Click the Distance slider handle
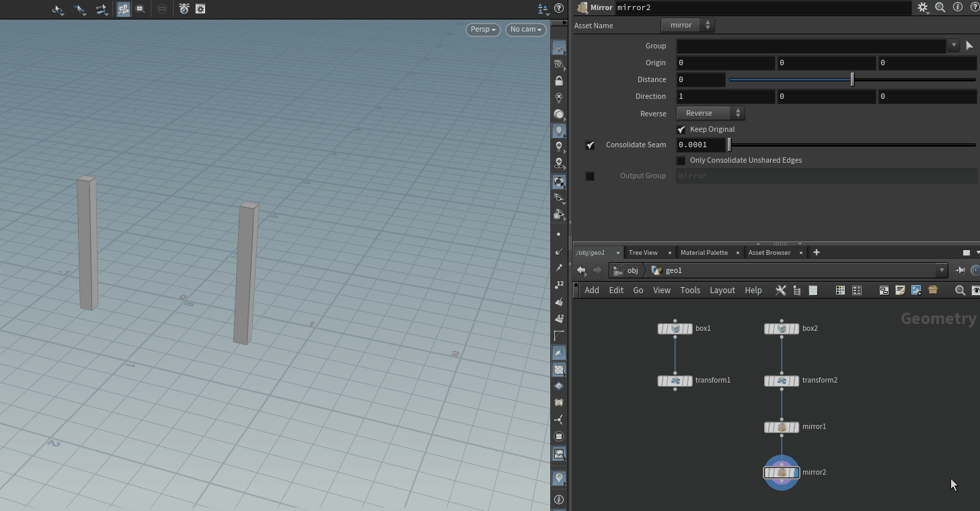 coord(852,79)
